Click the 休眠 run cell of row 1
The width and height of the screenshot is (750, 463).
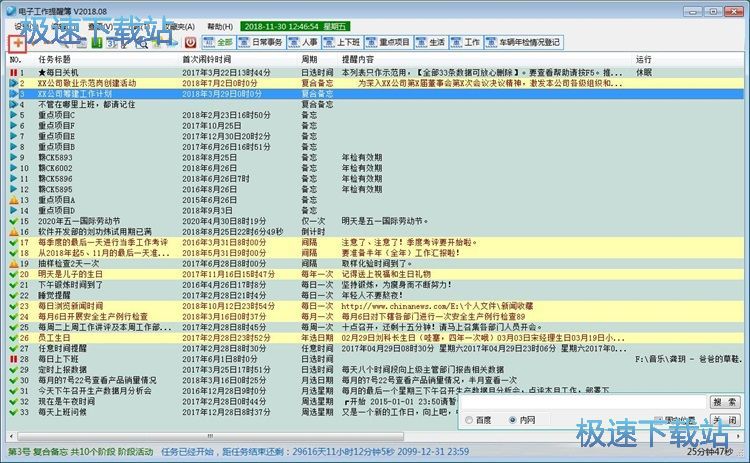[643, 73]
